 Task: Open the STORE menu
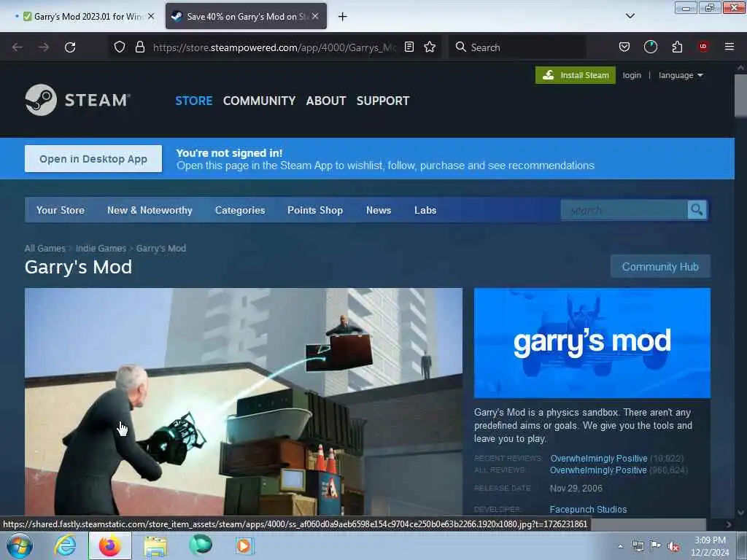(x=194, y=101)
